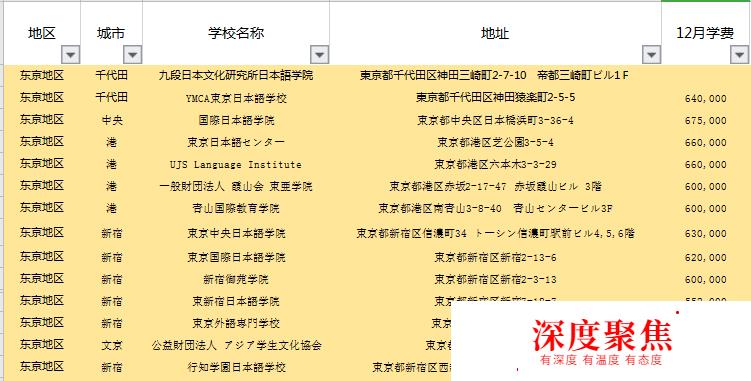
Task: Click the tuition cell 640,000
Action: coord(705,99)
